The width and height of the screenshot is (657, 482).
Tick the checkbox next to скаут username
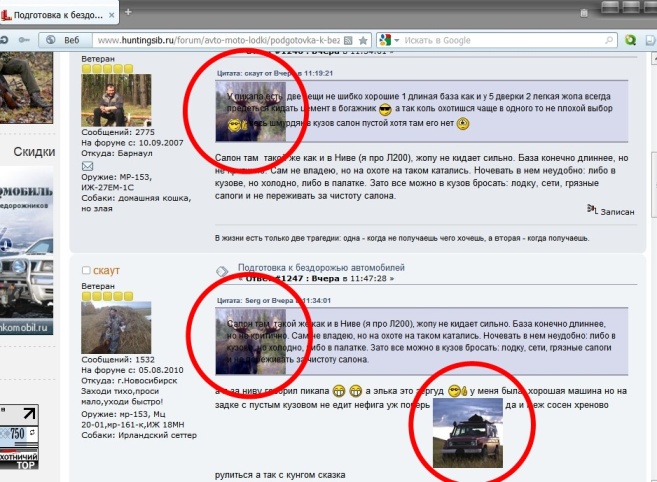[x=86, y=270]
